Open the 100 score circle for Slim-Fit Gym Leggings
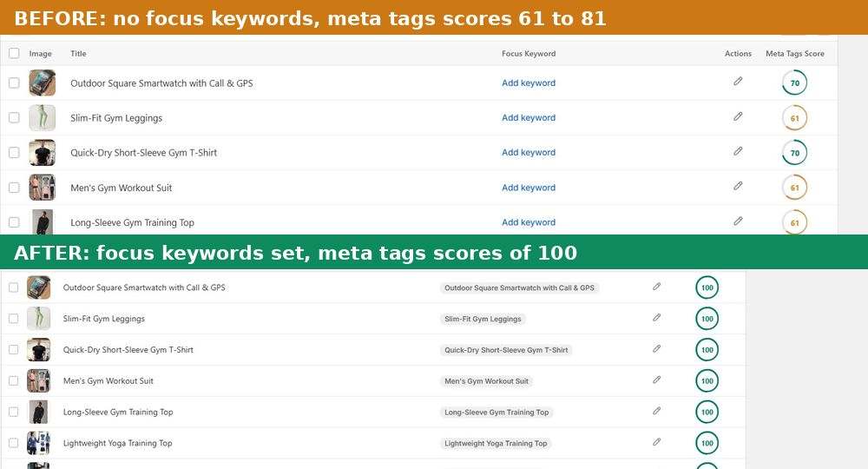The image size is (868, 469). [707, 319]
